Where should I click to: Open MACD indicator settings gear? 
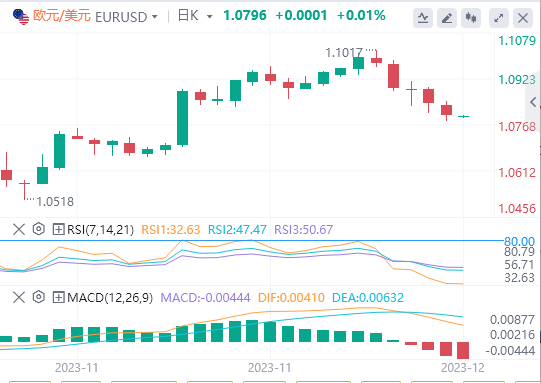point(39,297)
